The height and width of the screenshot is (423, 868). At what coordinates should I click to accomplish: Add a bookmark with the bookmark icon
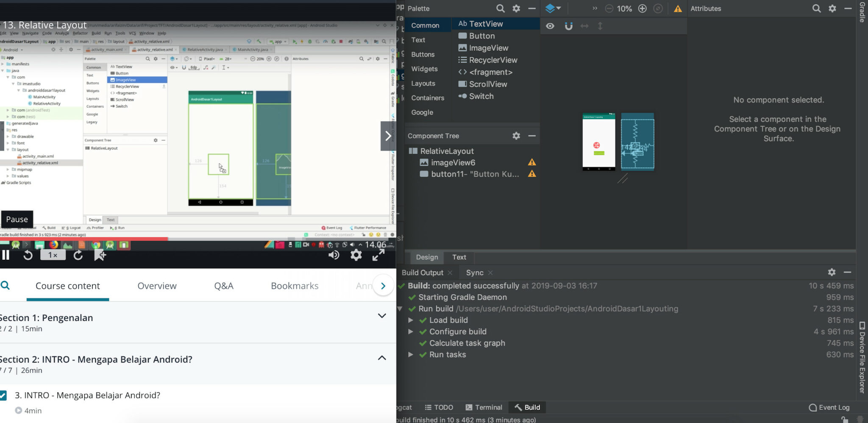100,255
